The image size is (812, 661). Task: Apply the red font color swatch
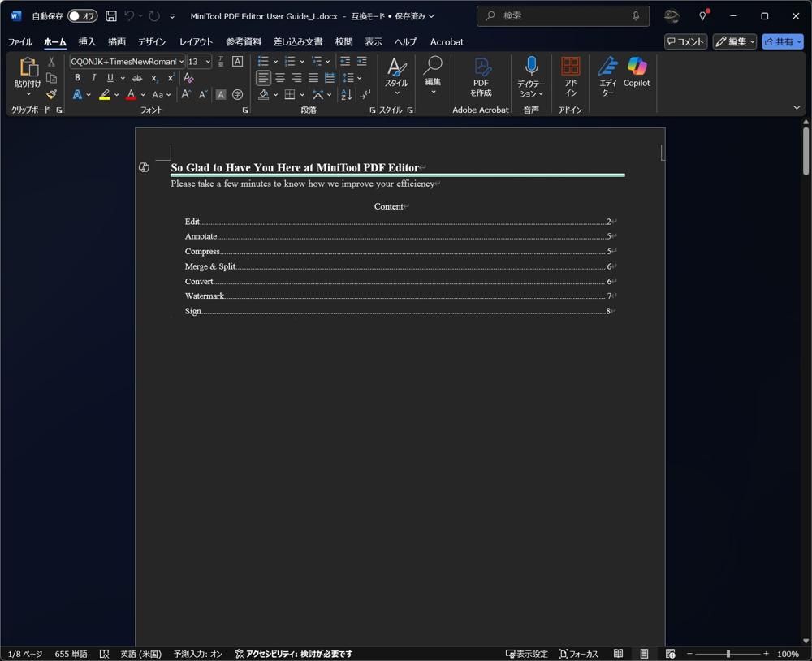[131, 95]
